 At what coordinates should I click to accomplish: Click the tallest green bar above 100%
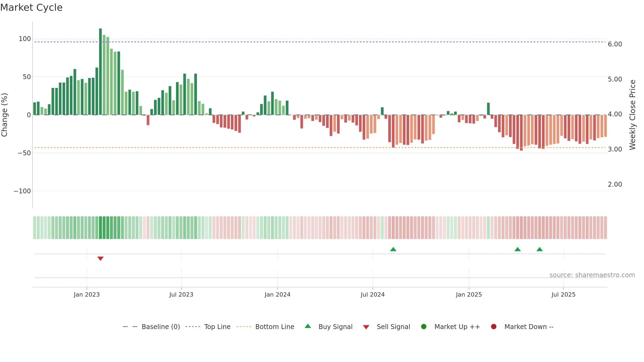coord(100,72)
